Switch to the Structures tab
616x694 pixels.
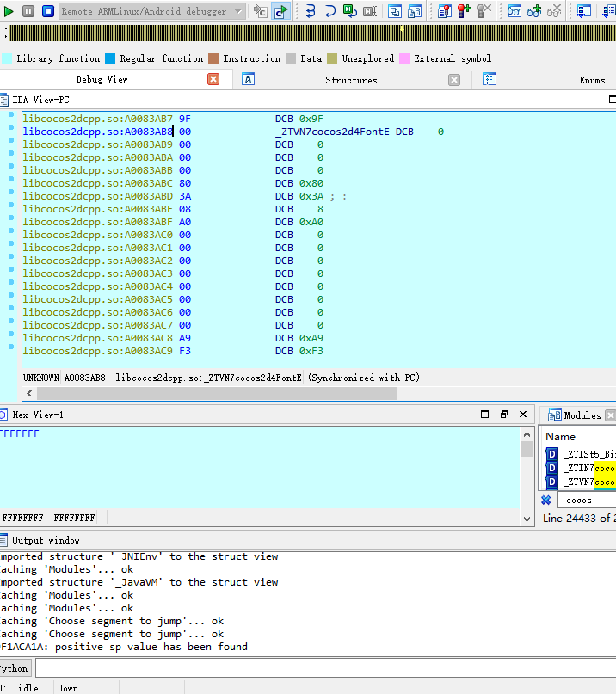pyautogui.click(x=351, y=80)
